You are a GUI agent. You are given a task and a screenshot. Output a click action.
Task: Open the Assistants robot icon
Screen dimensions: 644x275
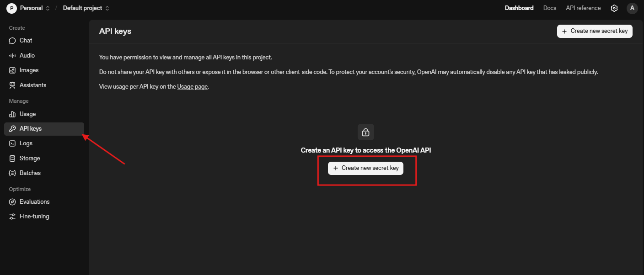coord(12,85)
